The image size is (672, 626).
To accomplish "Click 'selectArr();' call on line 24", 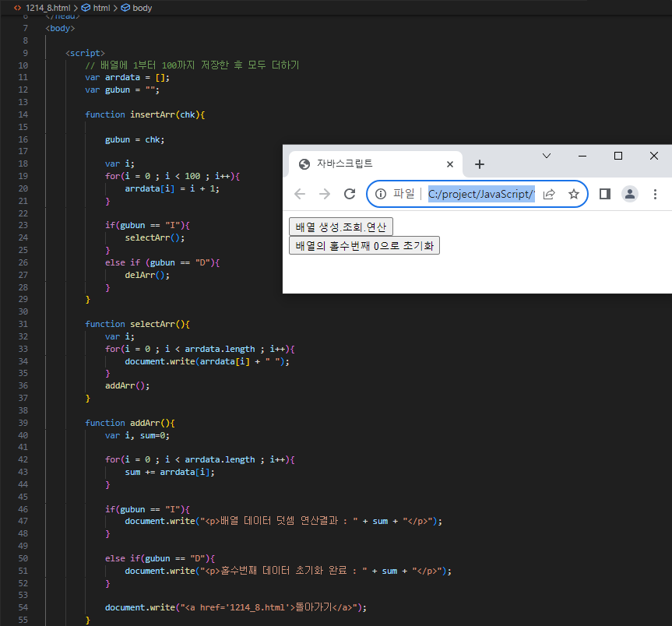I will pyautogui.click(x=155, y=237).
